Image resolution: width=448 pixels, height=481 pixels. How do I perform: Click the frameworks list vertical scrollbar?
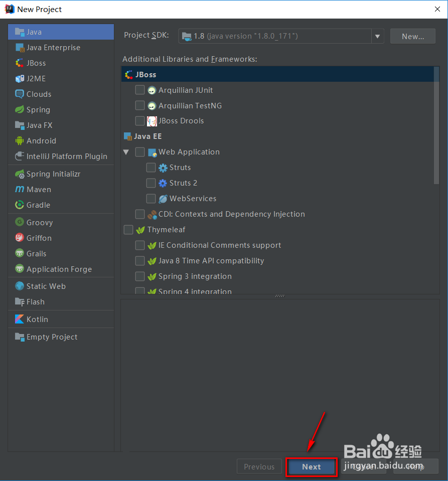tap(436, 126)
